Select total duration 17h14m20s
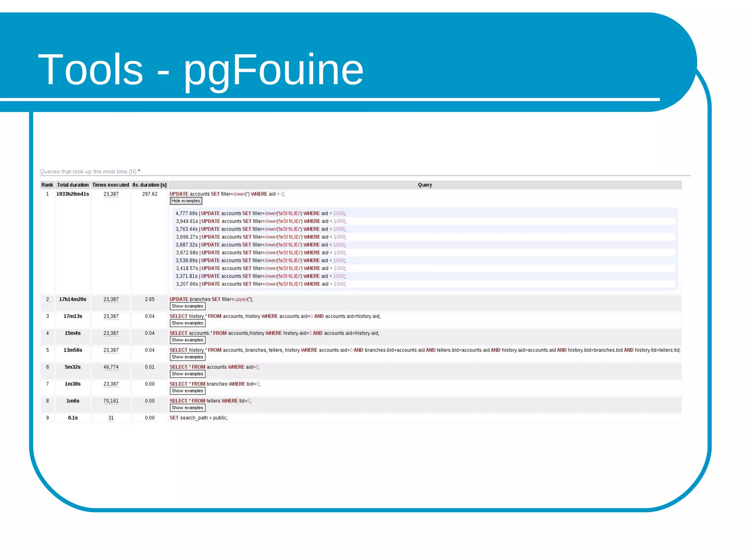The height and width of the screenshot is (560, 747). click(x=73, y=299)
